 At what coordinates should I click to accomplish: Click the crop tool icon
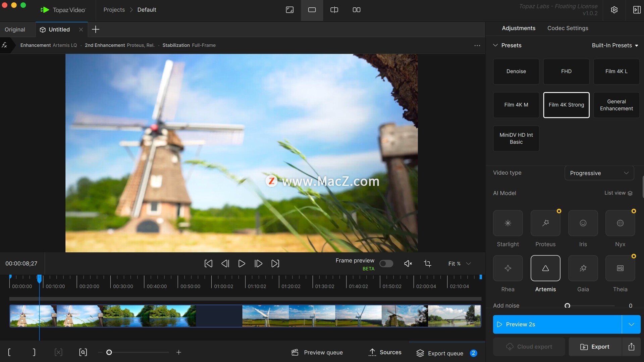(427, 264)
